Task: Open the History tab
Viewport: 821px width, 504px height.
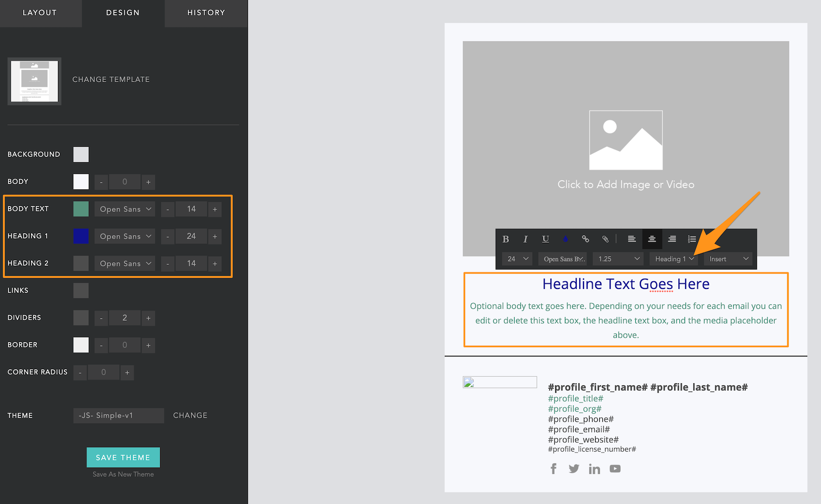Action: tap(206, 13)
